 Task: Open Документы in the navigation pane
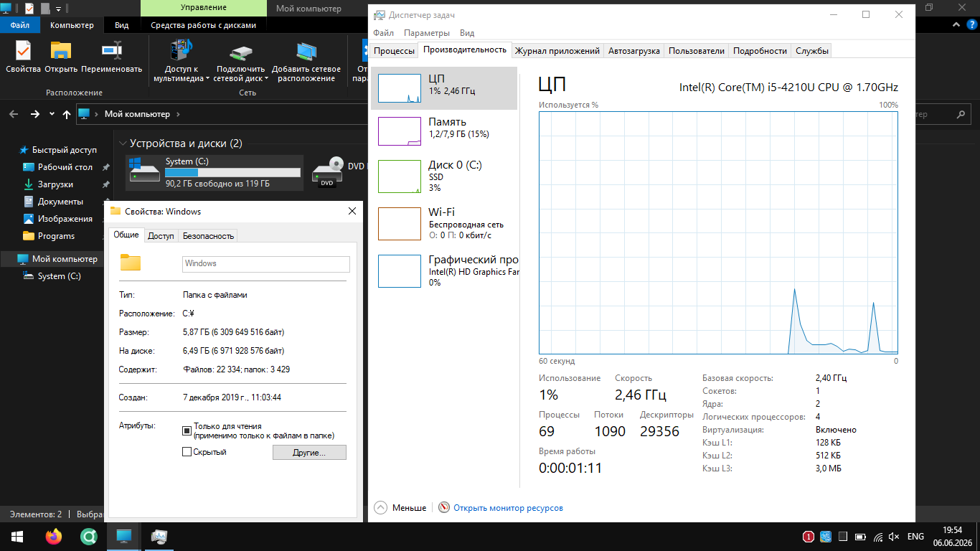[x=60, y=202]
